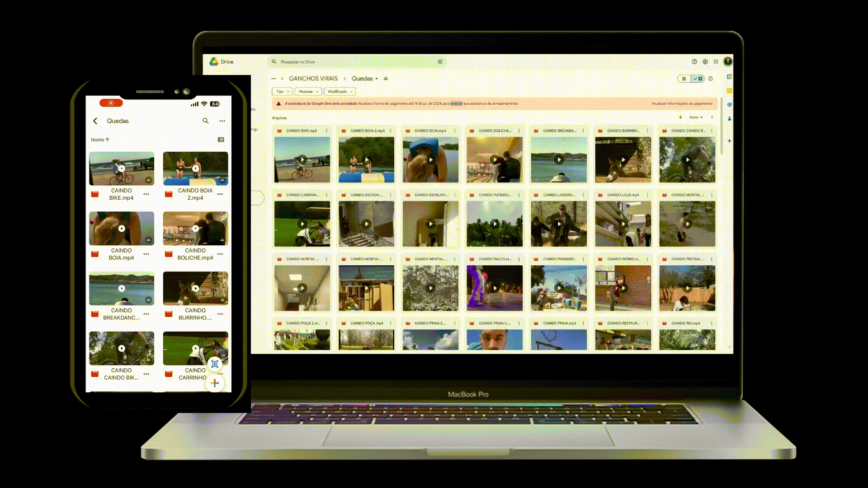Tap the search icon in mobile Quedas header
The width and height of the screenshot is (868, 488).
point(206,121)
